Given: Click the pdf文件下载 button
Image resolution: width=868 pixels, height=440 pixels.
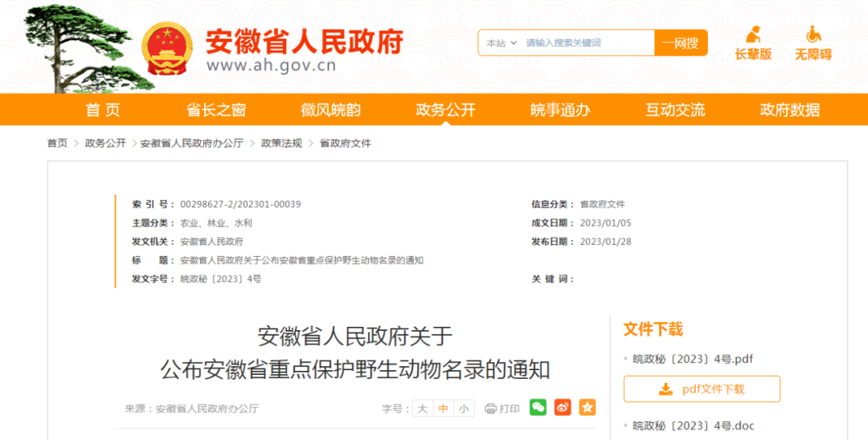Looking at the screenshot, I should click(702, 389).
